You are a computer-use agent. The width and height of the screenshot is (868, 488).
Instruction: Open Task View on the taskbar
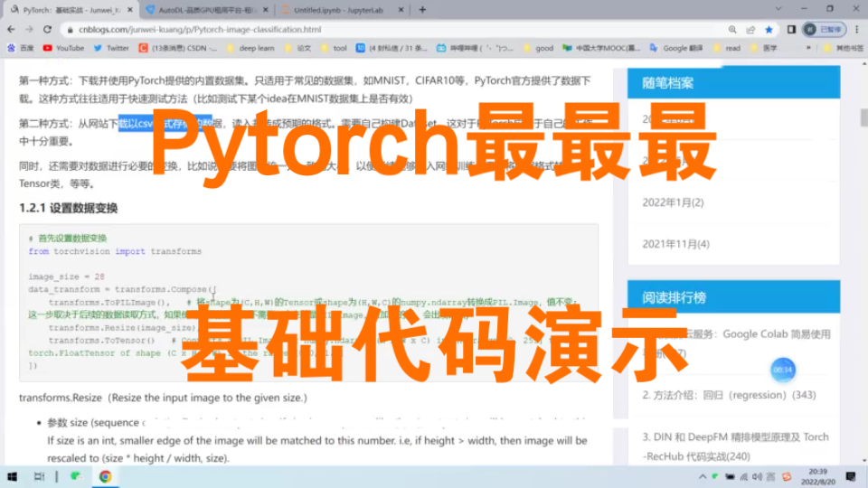pos(39,476)
